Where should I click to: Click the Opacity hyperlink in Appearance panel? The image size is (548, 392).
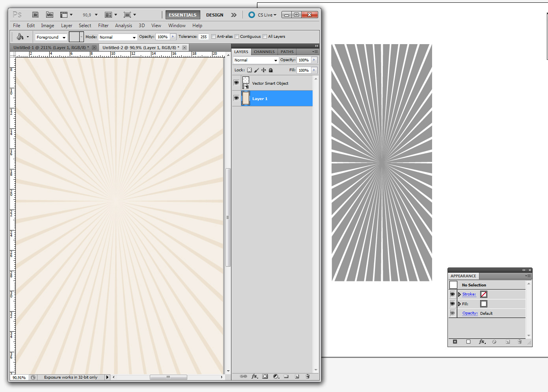tap(470, 313)
